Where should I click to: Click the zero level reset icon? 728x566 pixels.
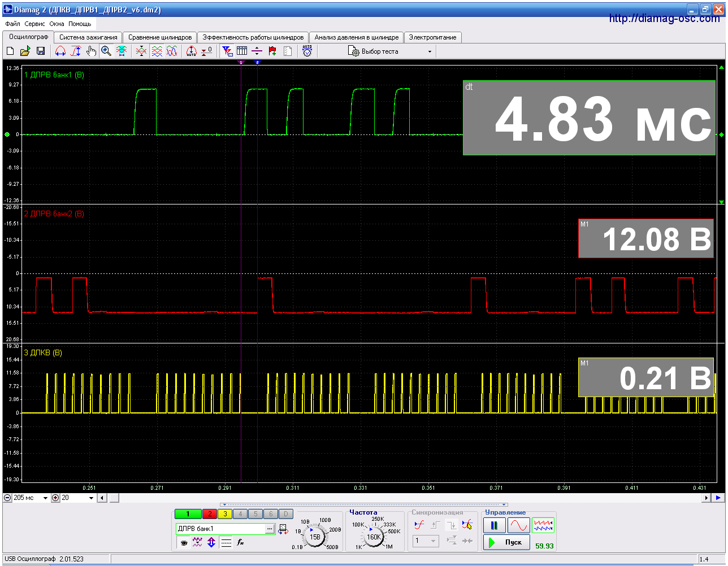207,51
